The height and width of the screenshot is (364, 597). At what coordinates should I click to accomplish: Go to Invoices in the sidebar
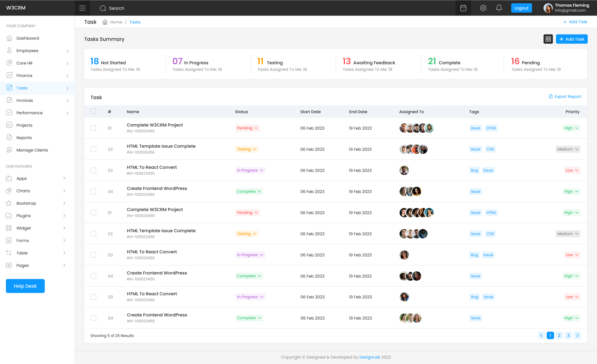pyautogui.click(x=25, y=100)
